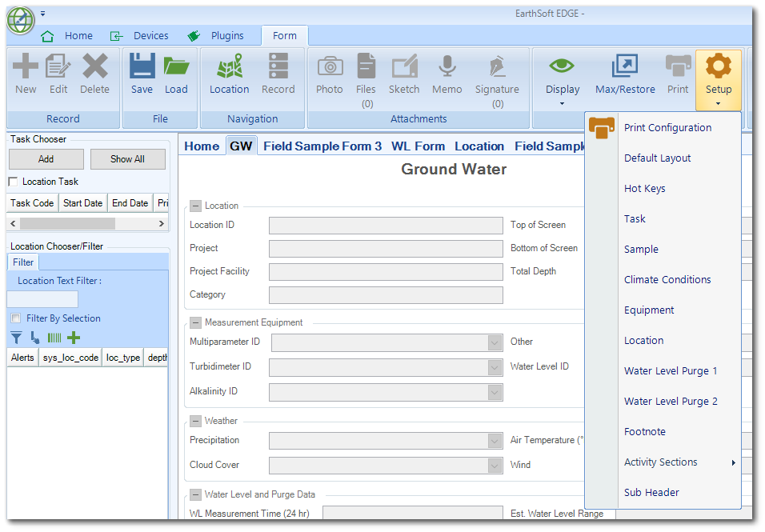Image resolution: width=765 pixels, height=532 pixels.
Task: Select Print Configuration from Setup menu
Action: 667,128
